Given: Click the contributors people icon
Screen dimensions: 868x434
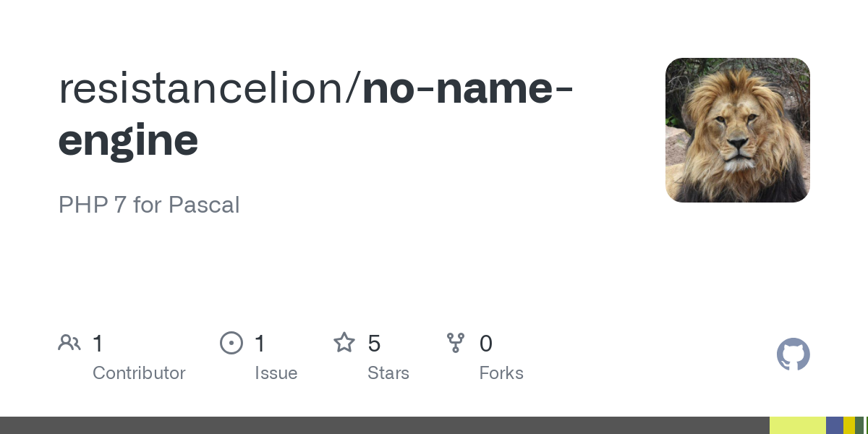Looking at the screenshot, I should pos(69,343).
